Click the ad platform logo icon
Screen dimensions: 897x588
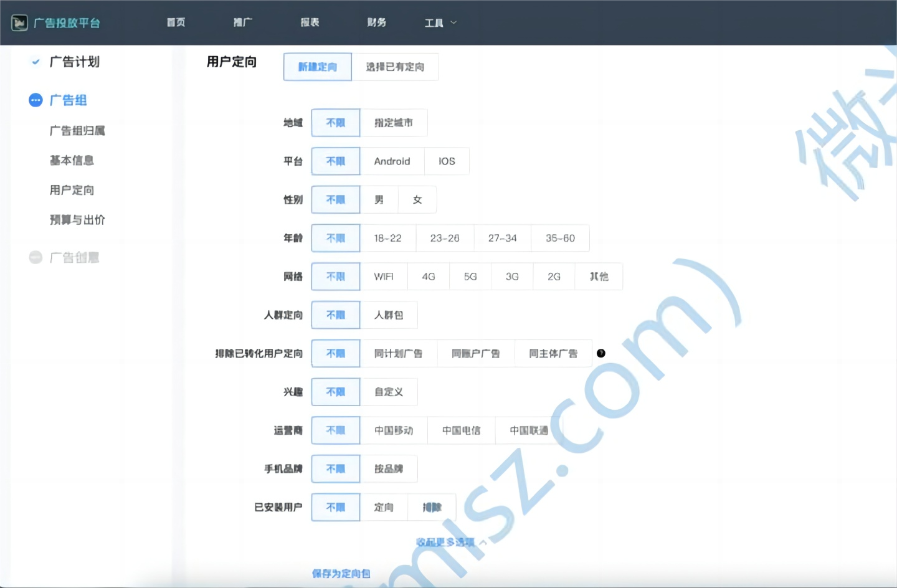pos(19,23)
